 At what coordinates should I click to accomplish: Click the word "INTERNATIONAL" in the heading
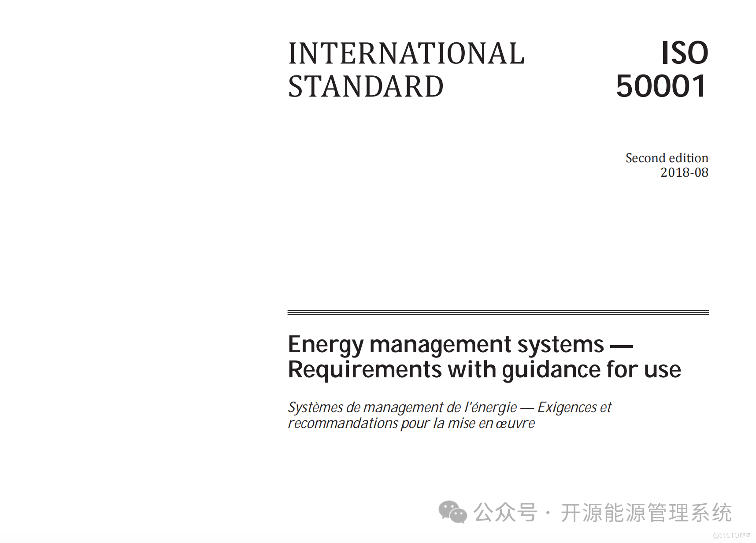click(x=406, y=53)
